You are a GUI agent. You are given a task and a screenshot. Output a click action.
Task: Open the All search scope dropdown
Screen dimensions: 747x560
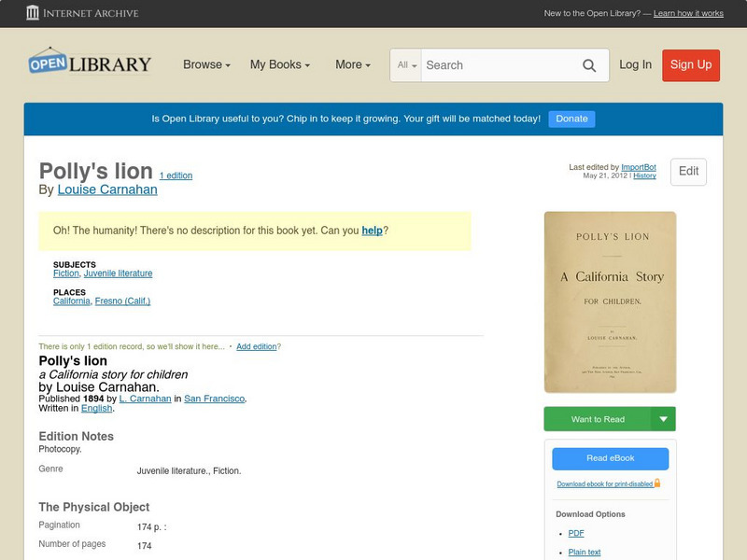coord(405,65)
